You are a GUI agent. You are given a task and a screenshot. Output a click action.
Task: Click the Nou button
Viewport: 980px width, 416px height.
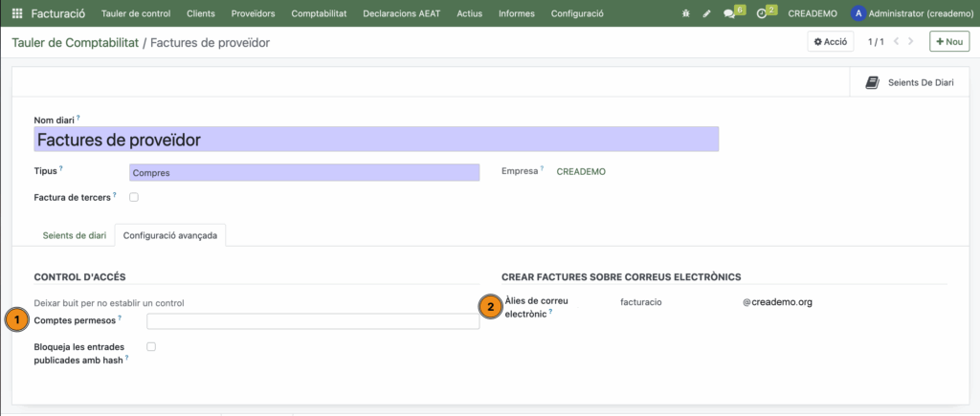tap(949, 42)
